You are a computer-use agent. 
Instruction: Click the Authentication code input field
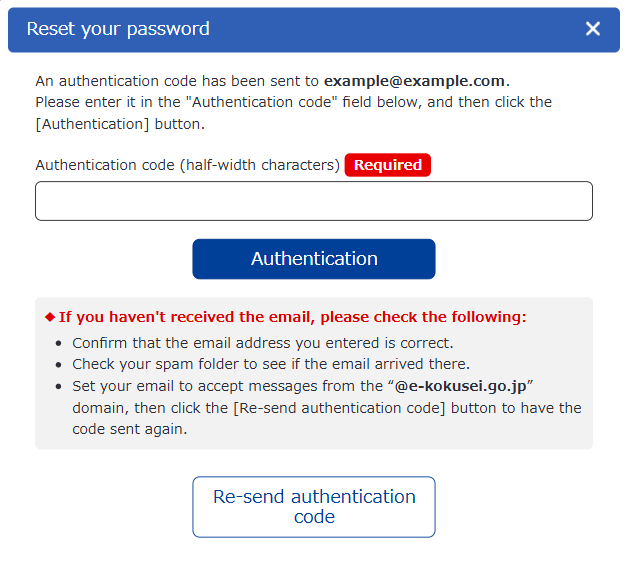coord(314,201)
